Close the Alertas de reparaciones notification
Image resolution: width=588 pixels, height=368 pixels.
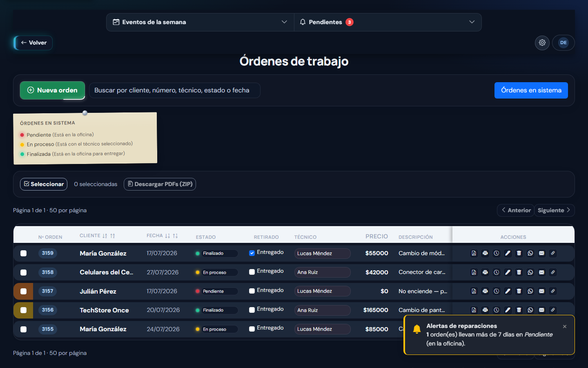(565, 326)
